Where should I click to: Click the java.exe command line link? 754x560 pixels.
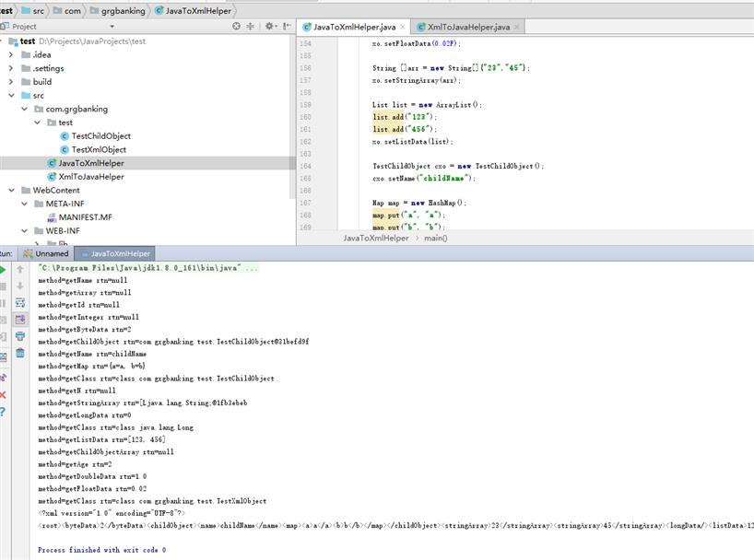[148, 268]
